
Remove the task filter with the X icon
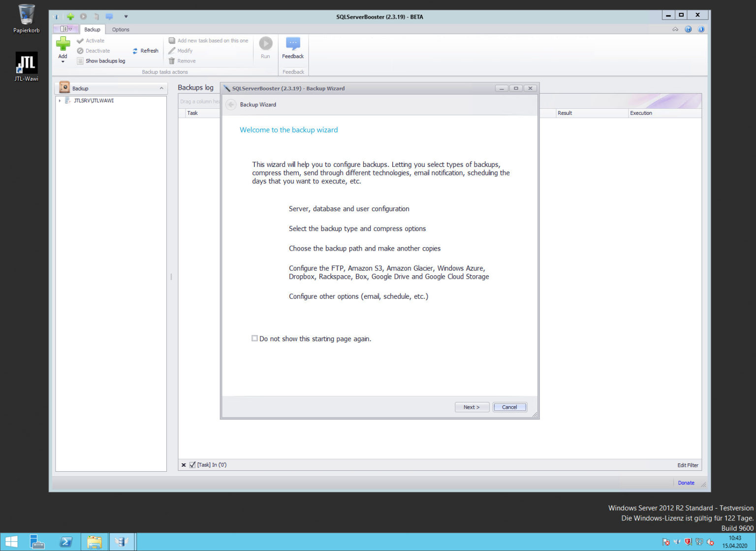click(x=184, y=465)
